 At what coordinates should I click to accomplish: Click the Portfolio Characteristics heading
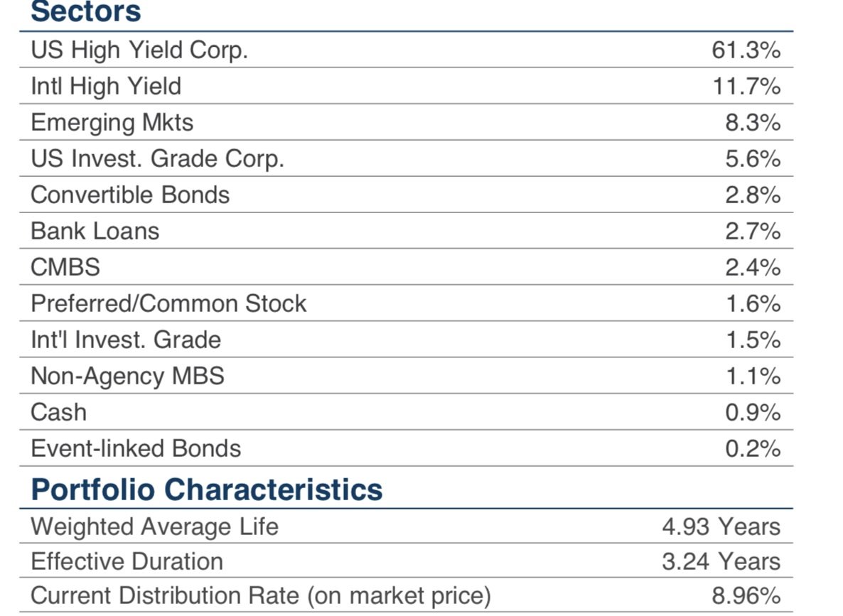click(206, 490)
